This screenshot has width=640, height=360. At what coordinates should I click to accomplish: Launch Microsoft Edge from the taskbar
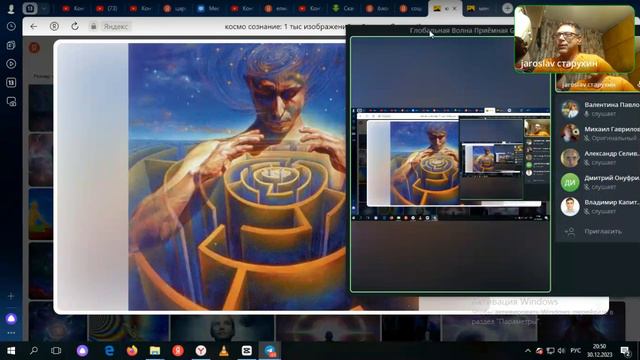click(109, 351)
